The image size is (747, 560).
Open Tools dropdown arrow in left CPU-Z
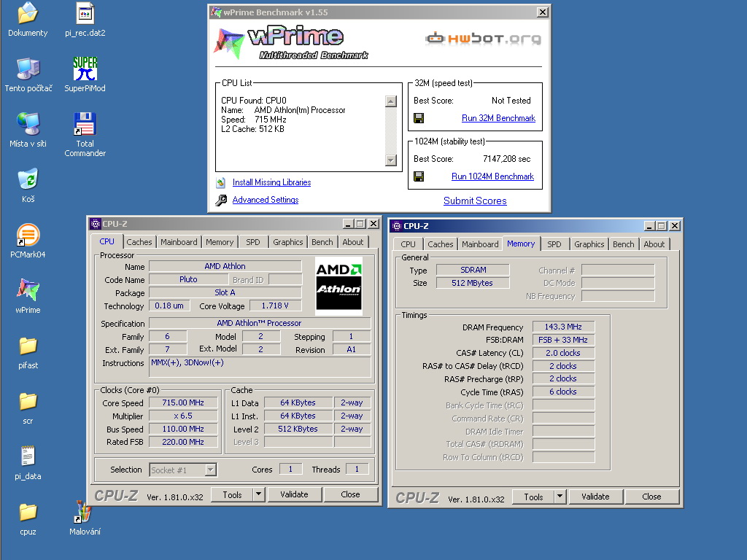258,494
